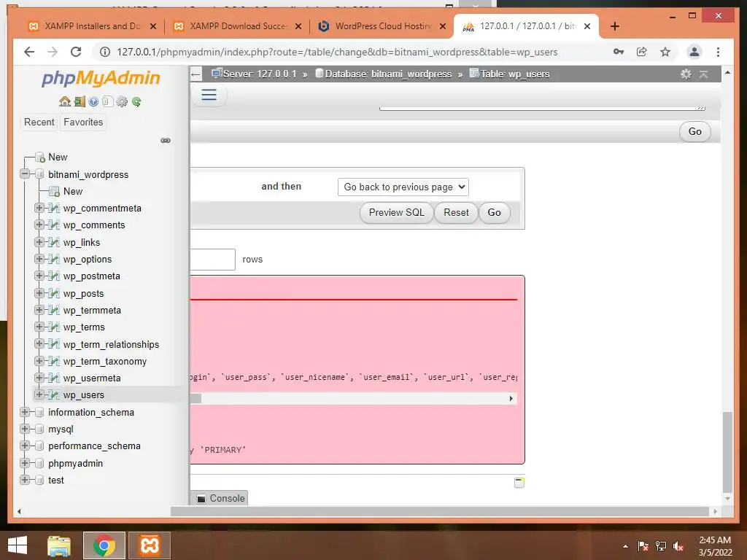Click the wp_users table structure icon
The width and height of the screenshot is (747, 560).
pos(54,394)
